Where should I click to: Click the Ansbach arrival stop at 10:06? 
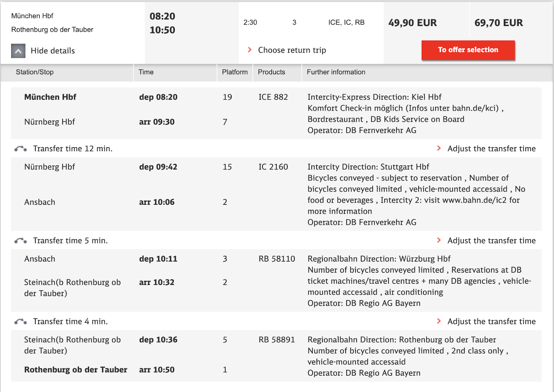40,202
